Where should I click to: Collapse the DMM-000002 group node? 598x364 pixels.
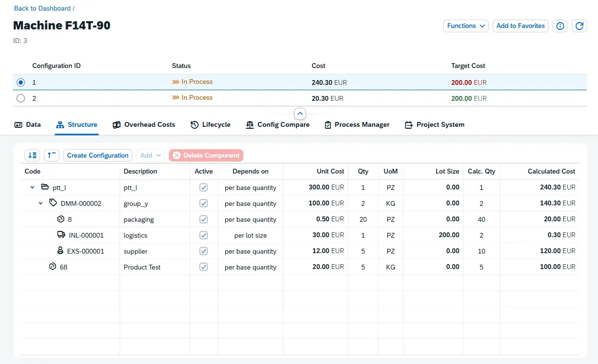[41, 203]
